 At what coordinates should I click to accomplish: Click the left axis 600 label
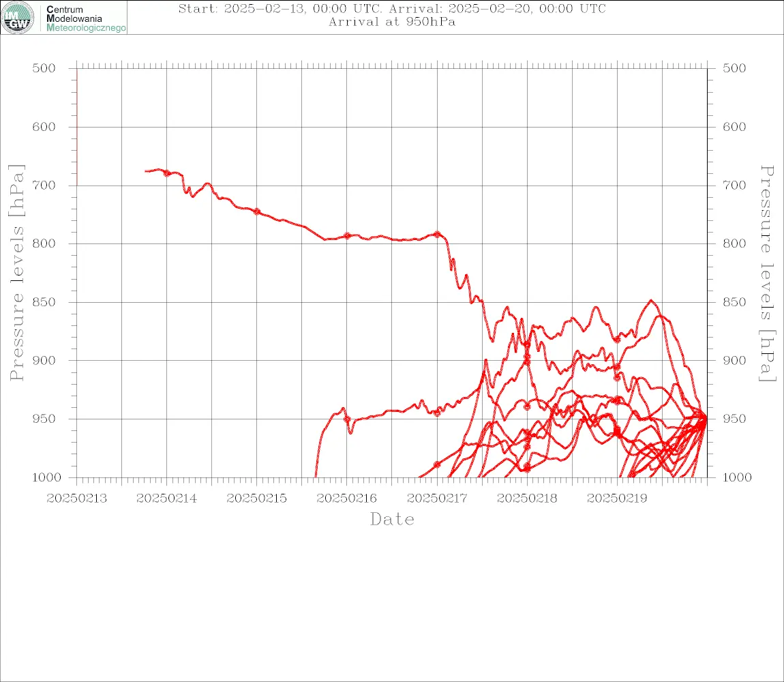44,127
